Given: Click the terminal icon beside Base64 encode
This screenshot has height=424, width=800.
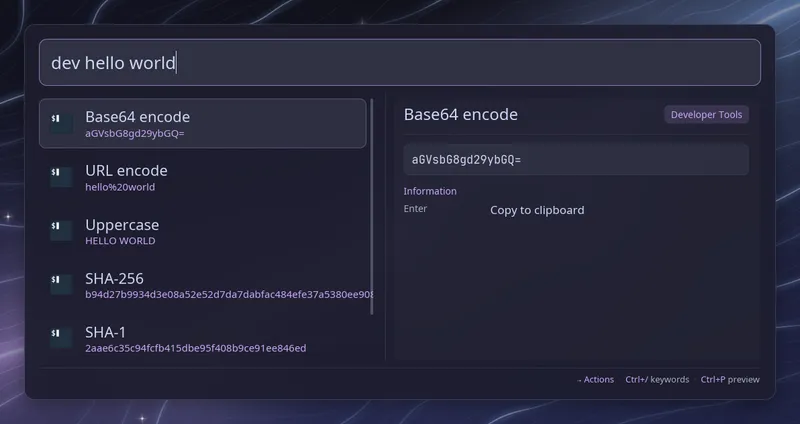Looking at the screenshot, I should 61,123.
